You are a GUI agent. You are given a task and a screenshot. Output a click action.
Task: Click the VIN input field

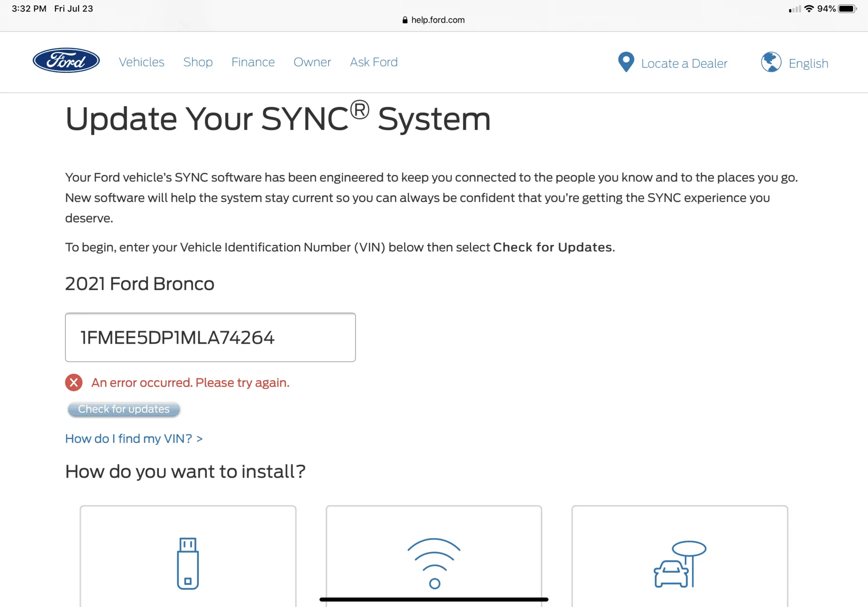pyautogui.click(x=210, y=337)
